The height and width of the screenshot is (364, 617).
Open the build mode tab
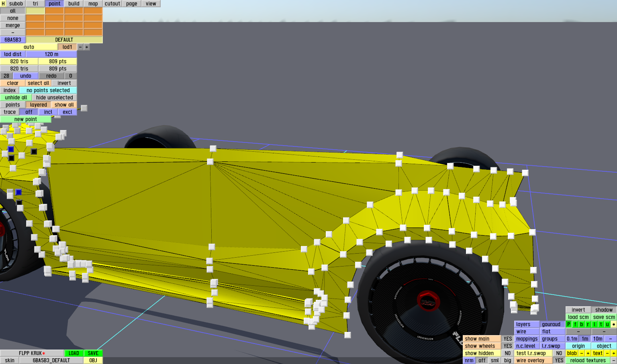[x=74, y=4]
